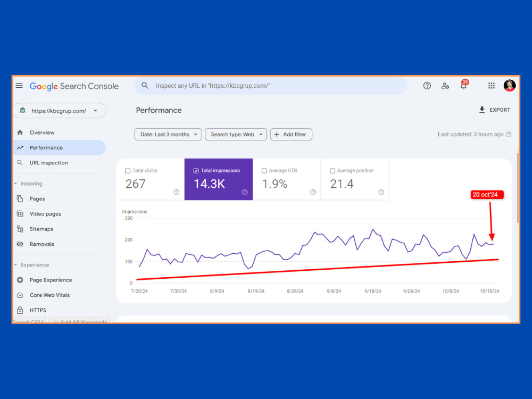Click the Total impressions help icon
532x399 pixels.
pos(245,192)
